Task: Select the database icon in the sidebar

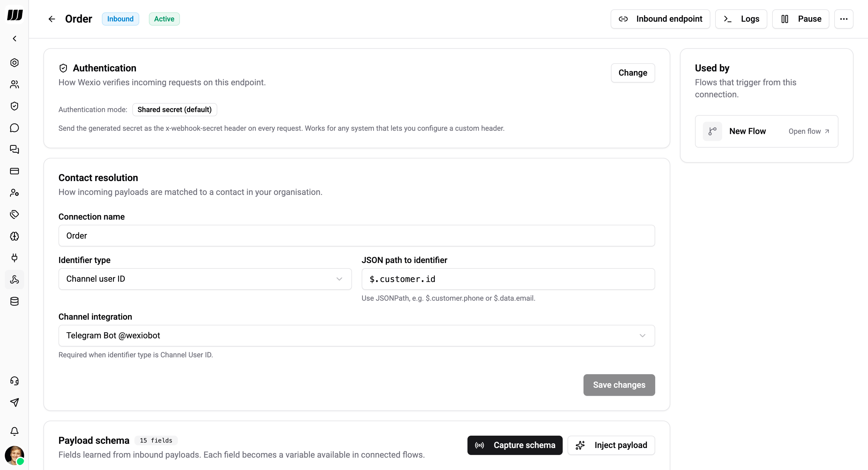Action: pyautogui.click(x=14, y=301)
